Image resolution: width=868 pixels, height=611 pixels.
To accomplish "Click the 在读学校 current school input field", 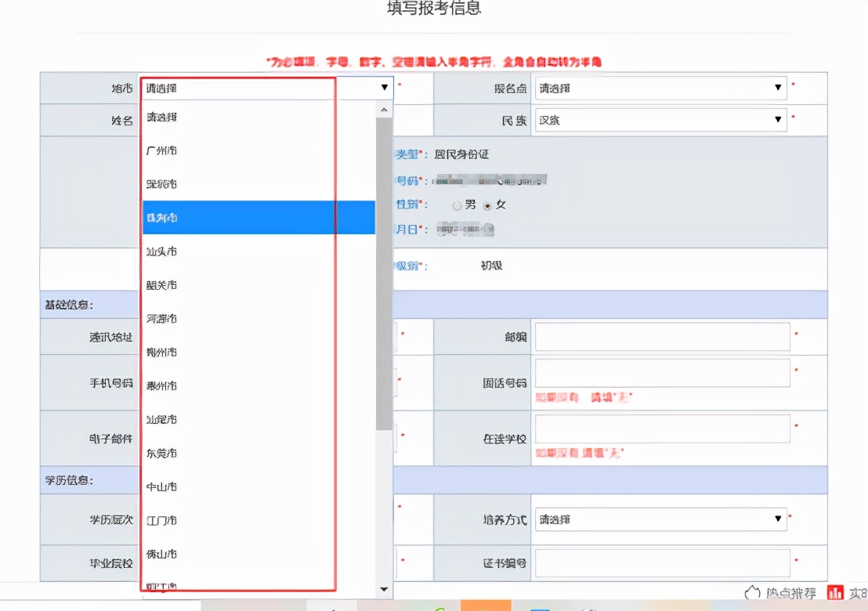I will (x=660, y=428).
